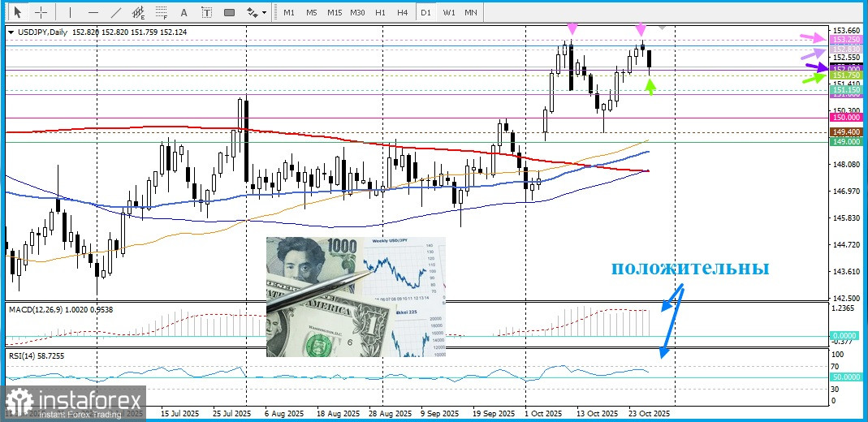Viewport: 868px width, 422px height.
Task: Click the 153.660 price axis value
Action: (845, 30)
